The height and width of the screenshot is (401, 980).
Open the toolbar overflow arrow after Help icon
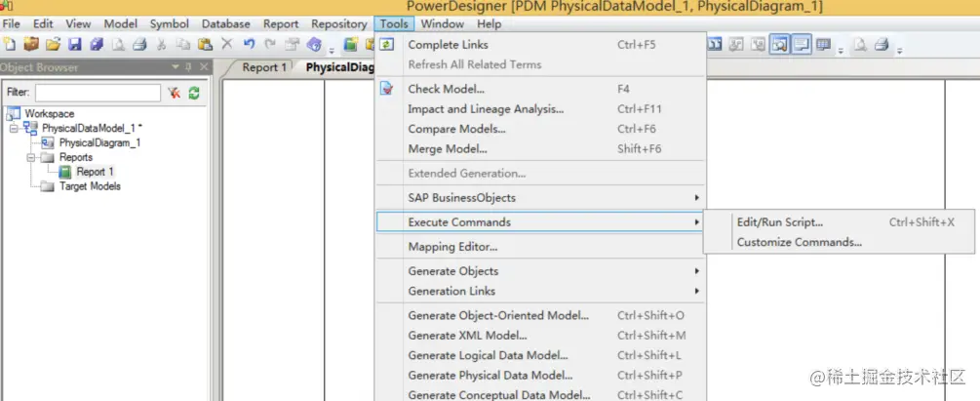pyautogui.click(x=332, y=51)
